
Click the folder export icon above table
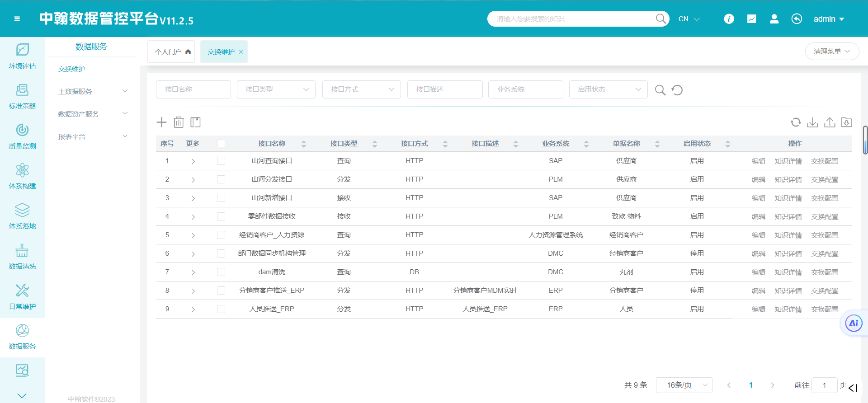[x=846, y=122]
